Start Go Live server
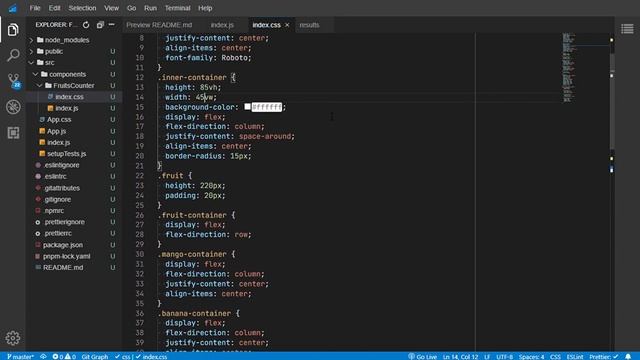The width and height of the screenshot is (640, 360). pyautogui.click(x=422, y=356)
